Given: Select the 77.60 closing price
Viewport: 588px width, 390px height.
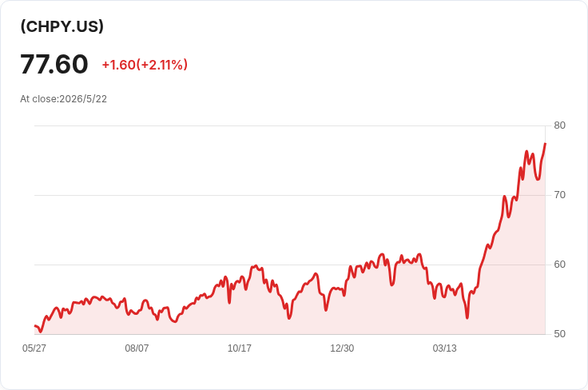Looking at the screenshot, I should (x=54, y=64).
